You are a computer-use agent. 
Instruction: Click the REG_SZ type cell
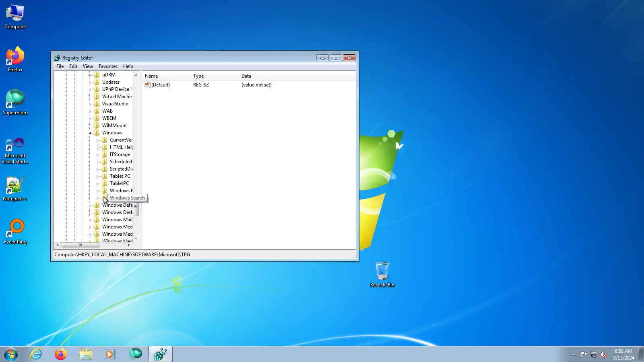201,85
